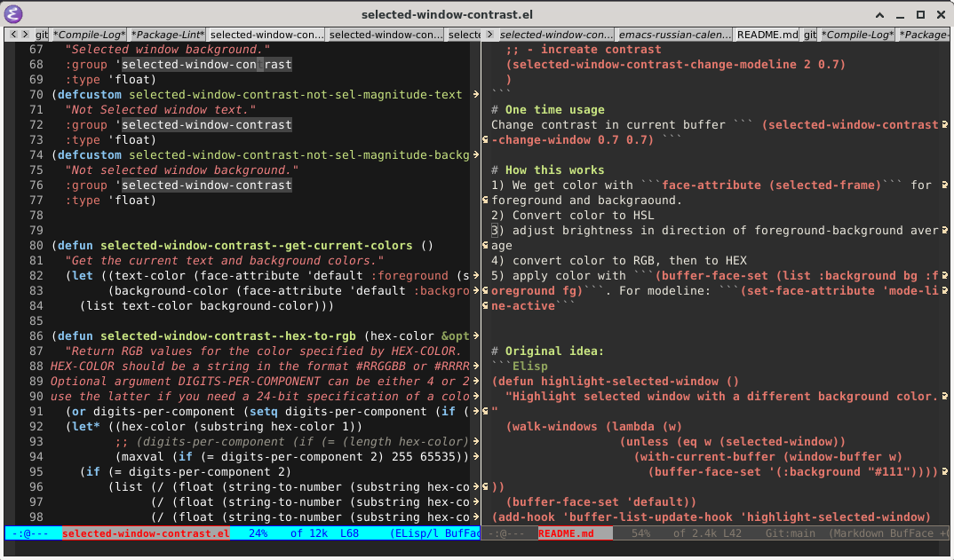Switch to the emacs-russian-calen... tab
The width and height of the screenshot is (954, 560).
[675, 35]
